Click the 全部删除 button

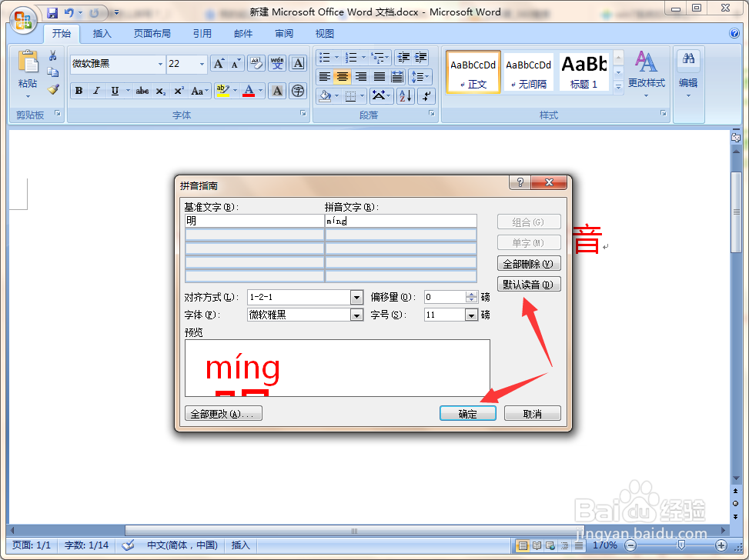[x=529, y=264]
